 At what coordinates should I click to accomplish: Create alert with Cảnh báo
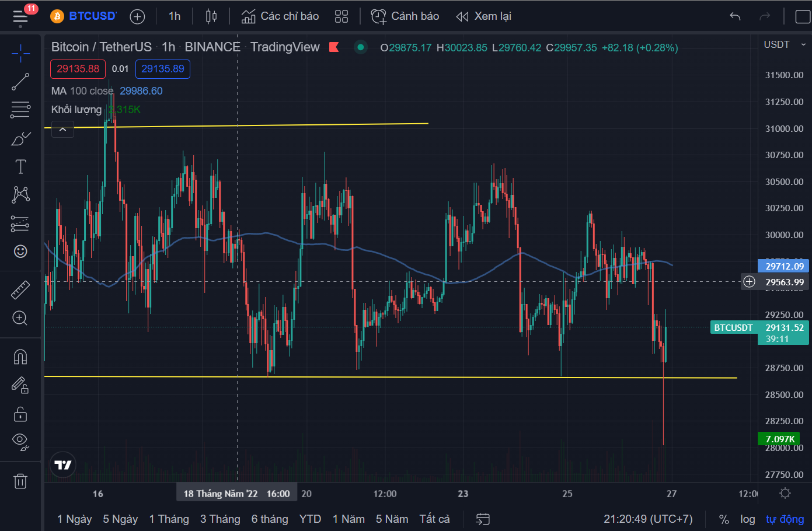click(x=405, y=16)
